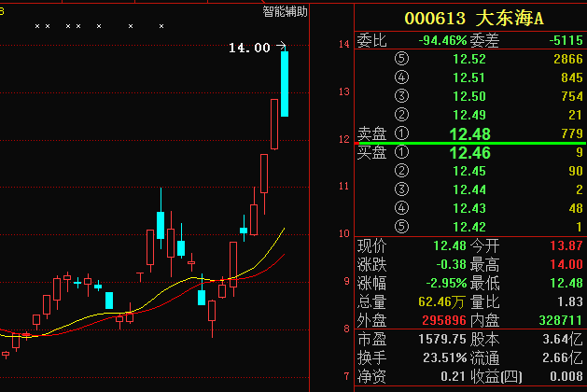
Task: Click buy-four volume 48
Action: pos(576,208)
